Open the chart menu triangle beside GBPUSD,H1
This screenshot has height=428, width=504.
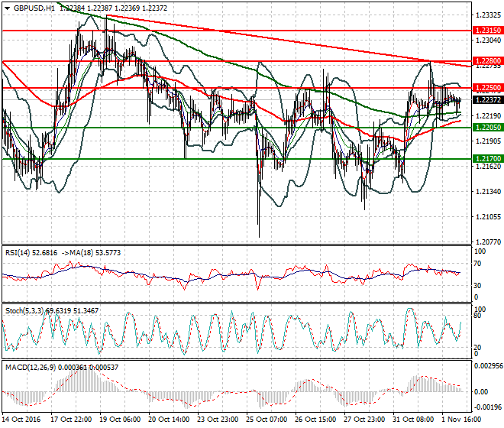coord(8,8)
